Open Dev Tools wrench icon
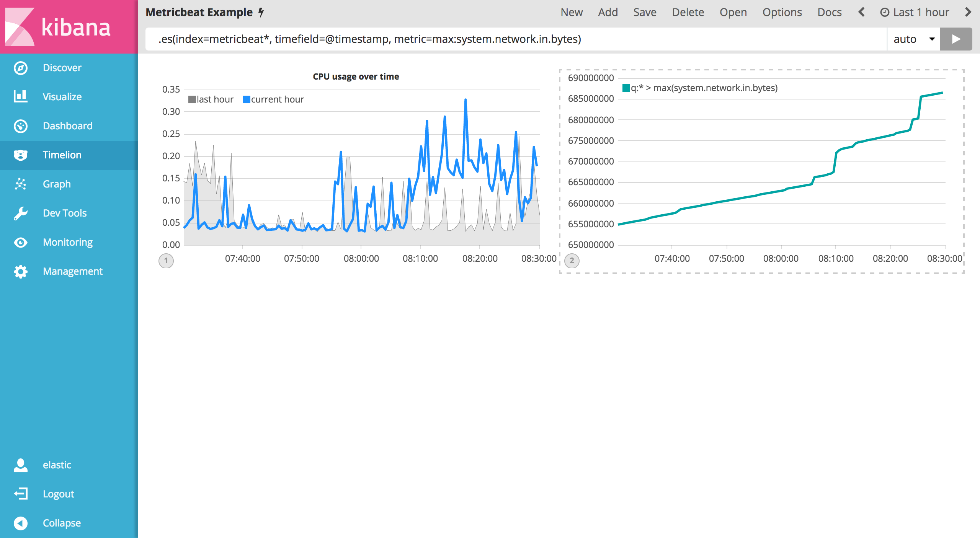 (21, 213)
